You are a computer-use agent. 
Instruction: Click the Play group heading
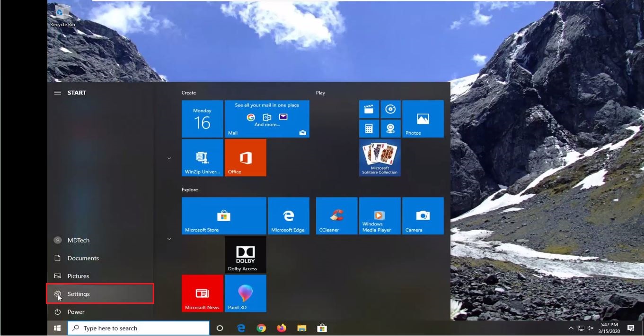320,93
